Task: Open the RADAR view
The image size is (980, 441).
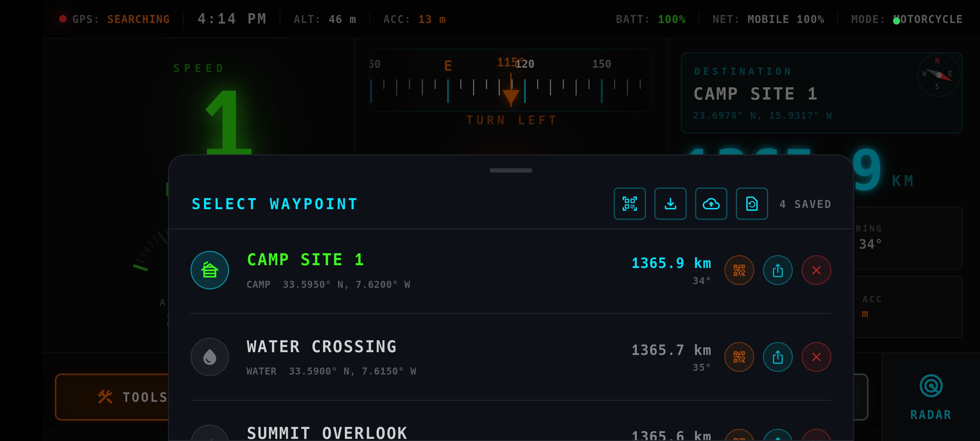Action: (931, 397)
